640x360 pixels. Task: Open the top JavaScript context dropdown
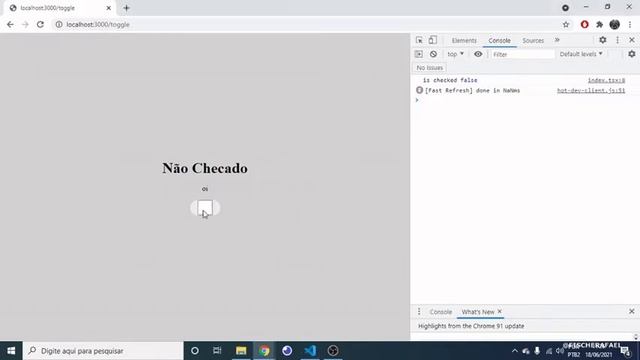(x=456, y=54)
